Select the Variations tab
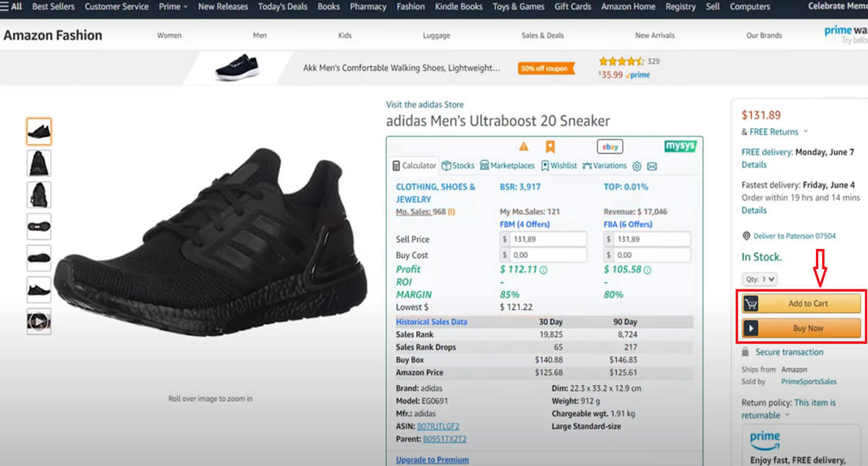 click(604, 166)
